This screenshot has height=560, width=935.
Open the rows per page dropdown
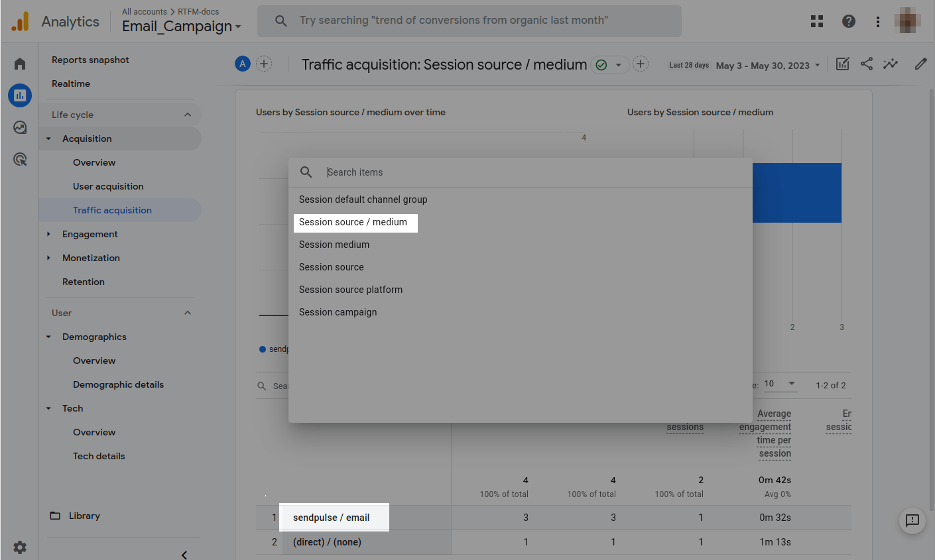(780, 384)
